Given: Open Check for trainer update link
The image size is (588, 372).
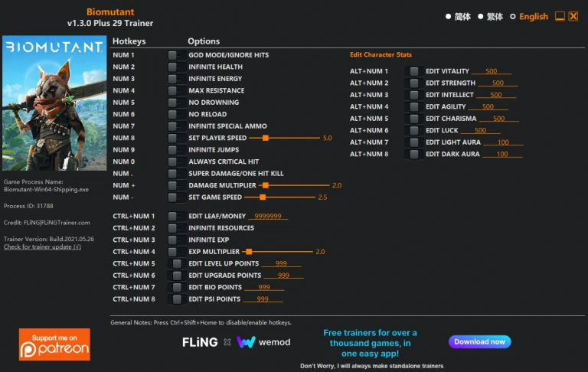Looking at the screenshot, I should pos(42,246).
